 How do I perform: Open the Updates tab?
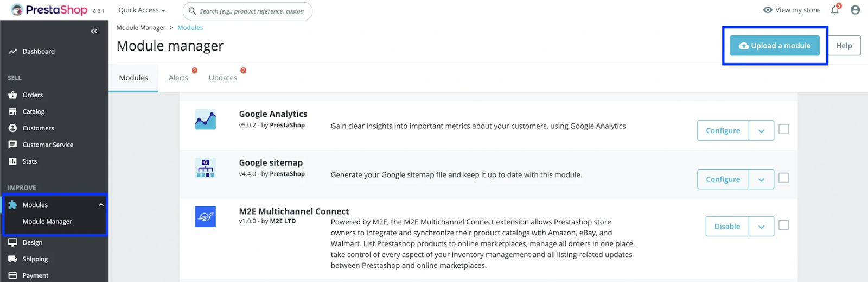[x=223, y=78]
